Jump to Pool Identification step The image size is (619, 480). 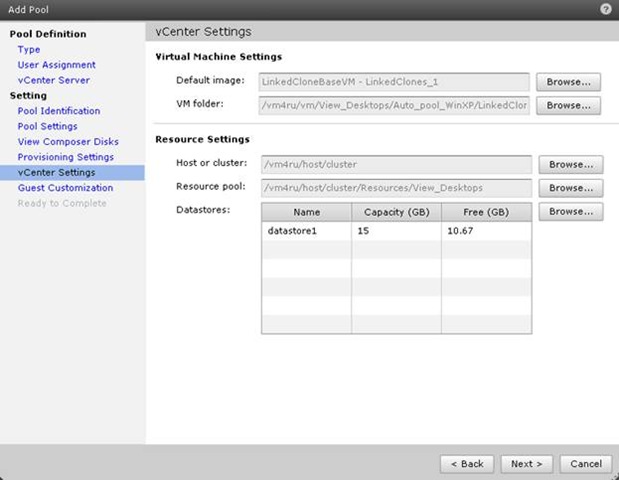(59, 111)
